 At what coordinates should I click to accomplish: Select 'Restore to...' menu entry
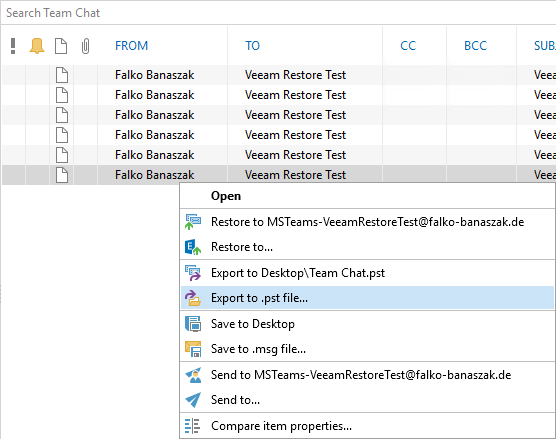367,247
